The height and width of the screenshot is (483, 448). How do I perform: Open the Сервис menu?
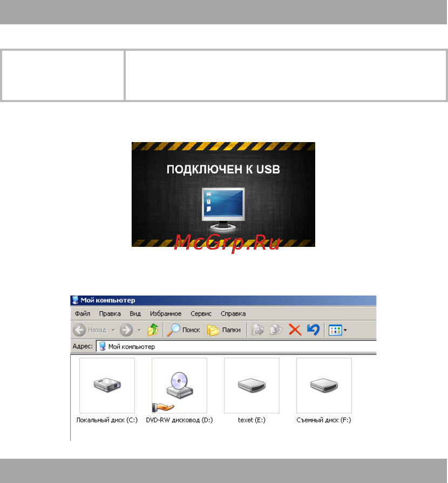click(x=201, y=313)
